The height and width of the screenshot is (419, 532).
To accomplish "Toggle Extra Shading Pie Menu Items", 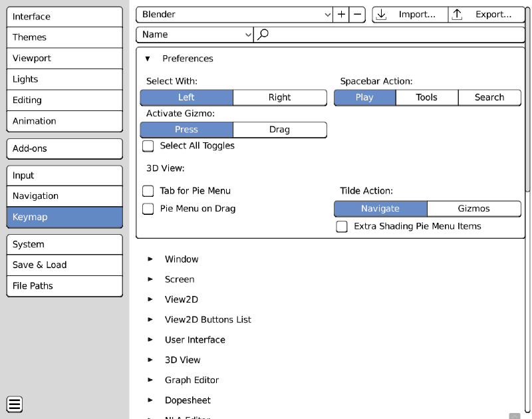I will pyautogui.click(x=342, y=227).
